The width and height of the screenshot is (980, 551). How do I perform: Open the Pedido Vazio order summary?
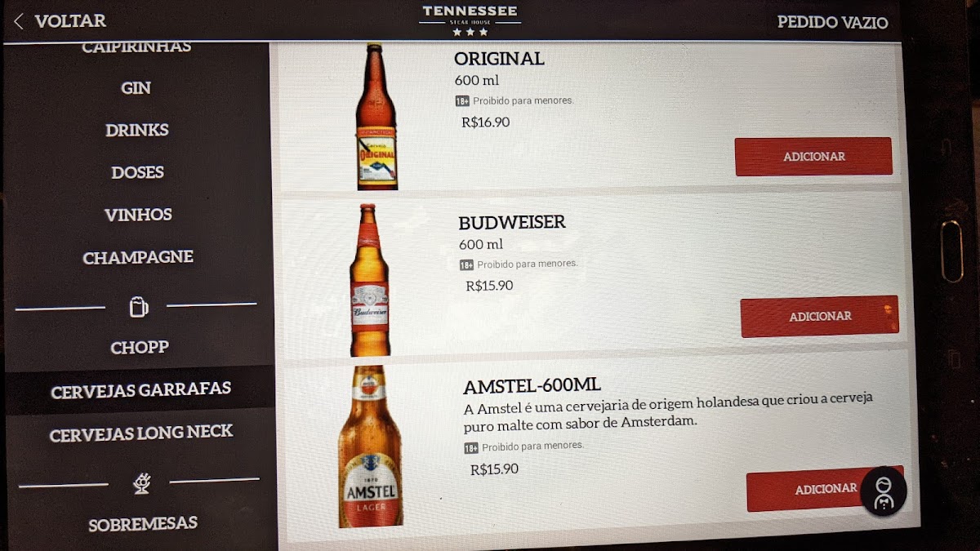pyautogui.click(x=832, y=22)
